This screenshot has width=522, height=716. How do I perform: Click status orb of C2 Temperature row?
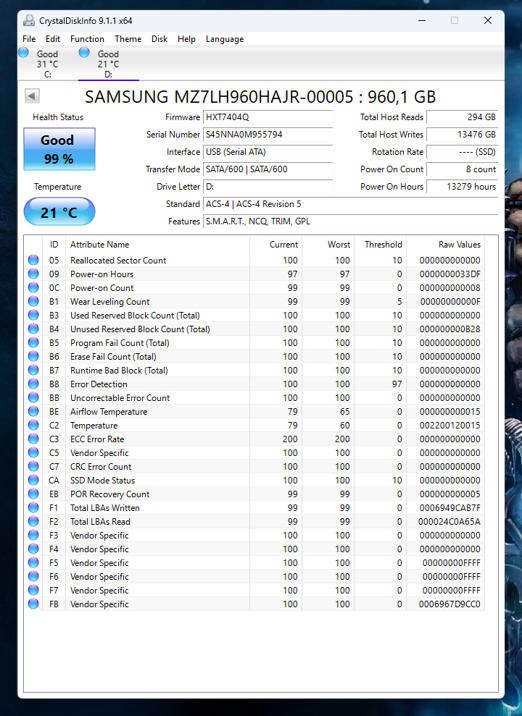[x=33, y=425]
